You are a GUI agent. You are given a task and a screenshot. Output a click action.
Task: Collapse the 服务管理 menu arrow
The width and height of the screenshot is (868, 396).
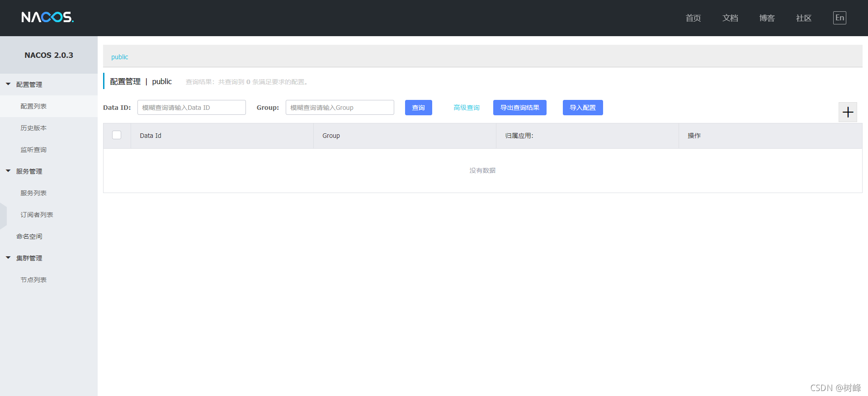[x=8, y=171]
